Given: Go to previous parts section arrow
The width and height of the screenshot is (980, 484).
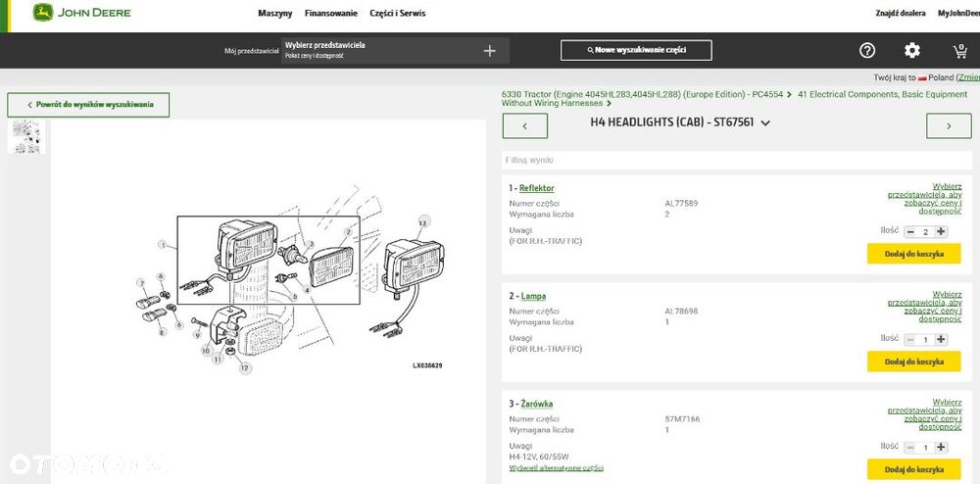Looking at the screenshot, I should [x=525, y=126].
